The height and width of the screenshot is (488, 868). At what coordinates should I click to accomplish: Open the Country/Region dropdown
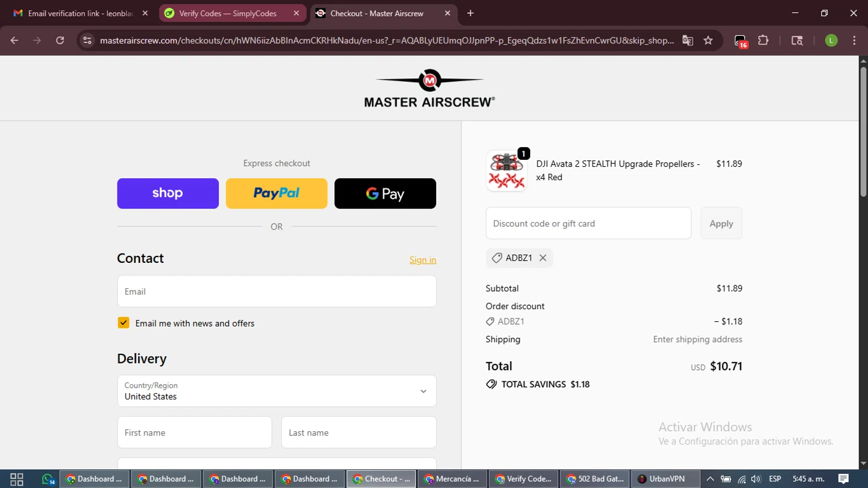click(x=277, y=391)
